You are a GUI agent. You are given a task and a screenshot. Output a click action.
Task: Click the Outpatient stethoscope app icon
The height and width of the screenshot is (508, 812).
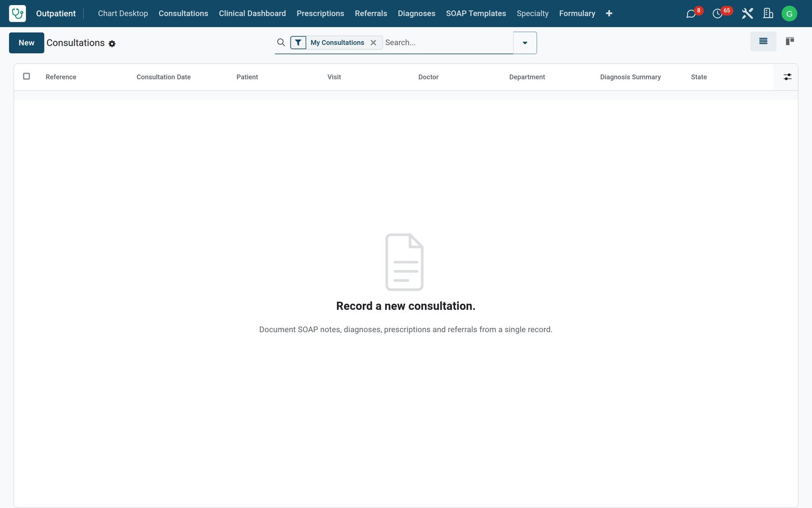pos(17,13)
